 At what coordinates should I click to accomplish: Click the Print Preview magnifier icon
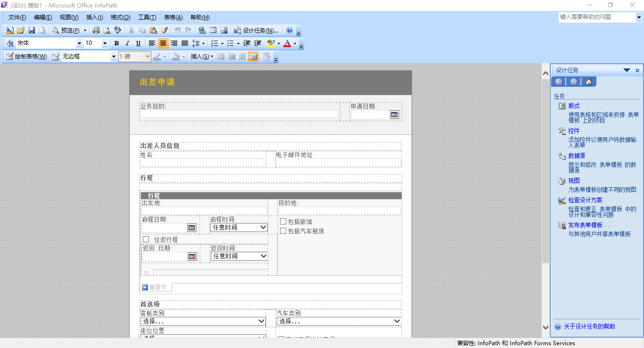(x=107, y=30)
